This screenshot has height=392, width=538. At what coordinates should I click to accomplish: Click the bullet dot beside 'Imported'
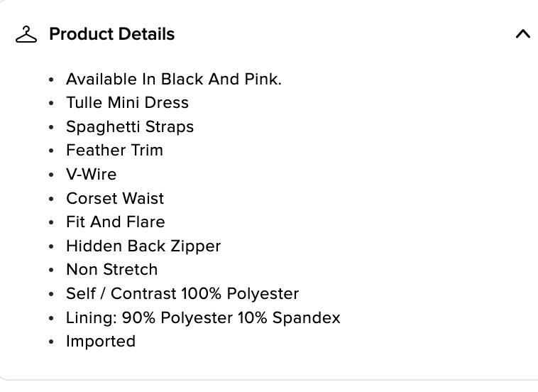pos(51,342)
